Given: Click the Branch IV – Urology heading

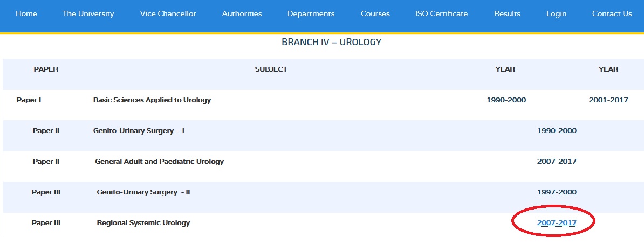Looking at the screenshot, I should click(x=332, y=42).
